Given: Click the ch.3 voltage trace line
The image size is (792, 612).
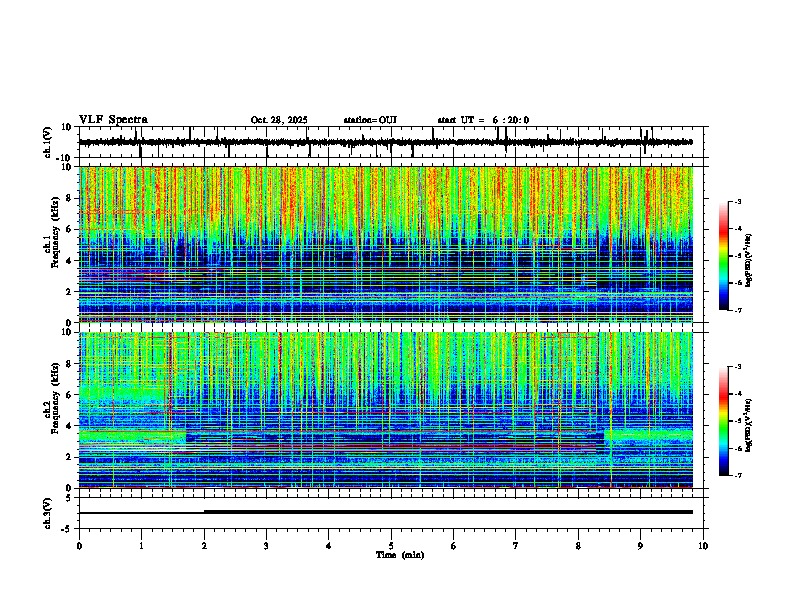Looking at the screenshot, I should point(385,512).
